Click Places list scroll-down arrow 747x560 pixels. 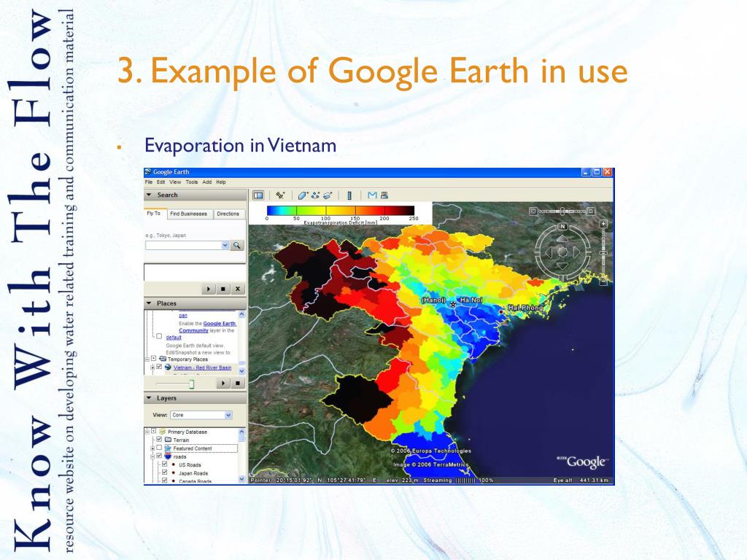click(241, 371)
